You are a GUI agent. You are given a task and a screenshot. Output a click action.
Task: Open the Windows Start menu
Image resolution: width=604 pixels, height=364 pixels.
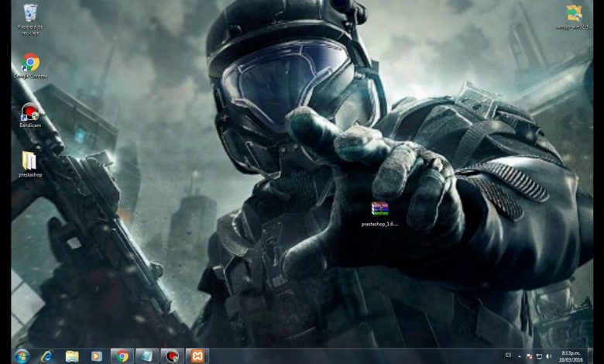21,355
